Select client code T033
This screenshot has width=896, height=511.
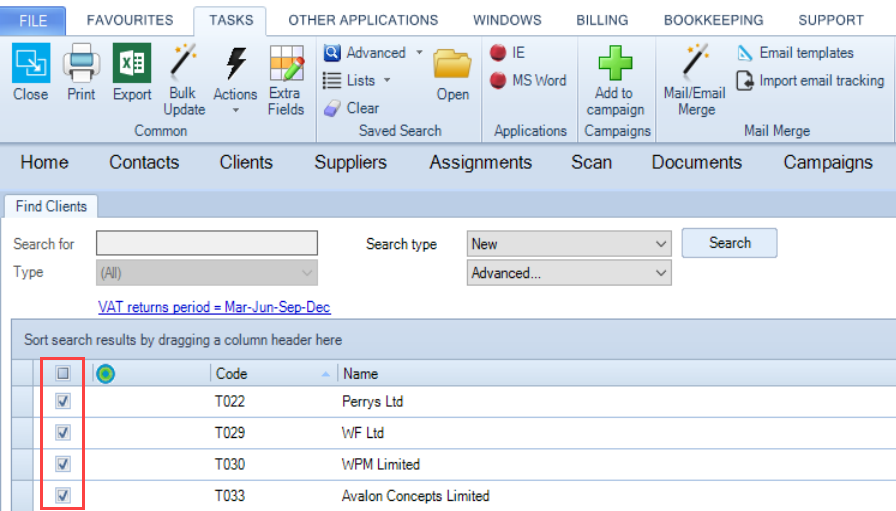click(230, 495)
